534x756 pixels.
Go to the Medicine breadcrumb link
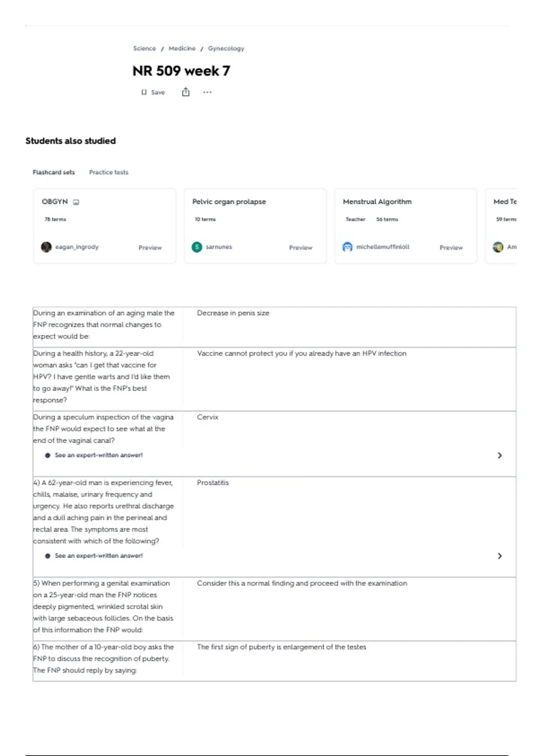[x=182, y=48]
